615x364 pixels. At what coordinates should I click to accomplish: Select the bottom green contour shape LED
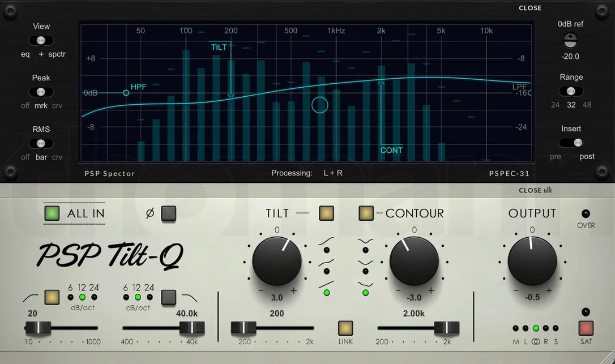[x=366, y=293]
